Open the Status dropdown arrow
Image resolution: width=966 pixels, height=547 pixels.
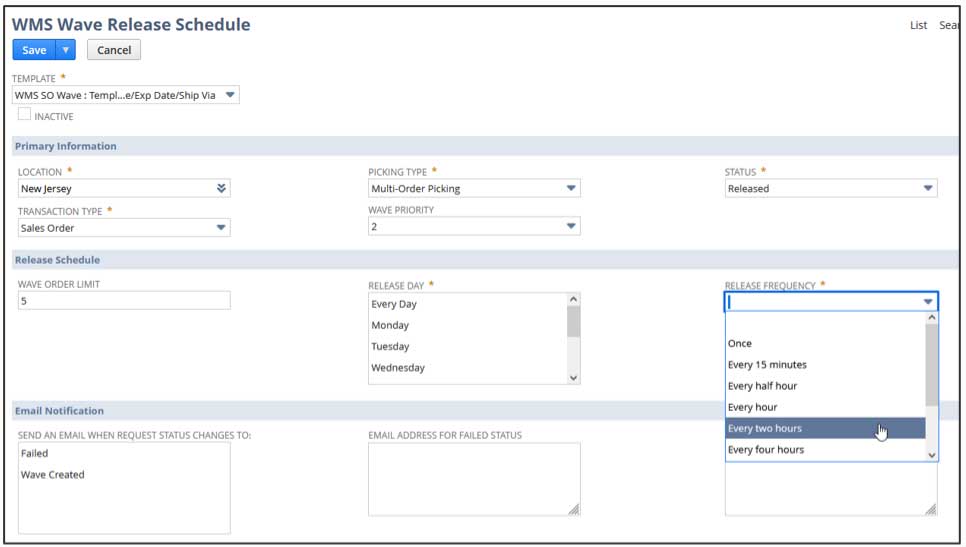tap(928, 188)
